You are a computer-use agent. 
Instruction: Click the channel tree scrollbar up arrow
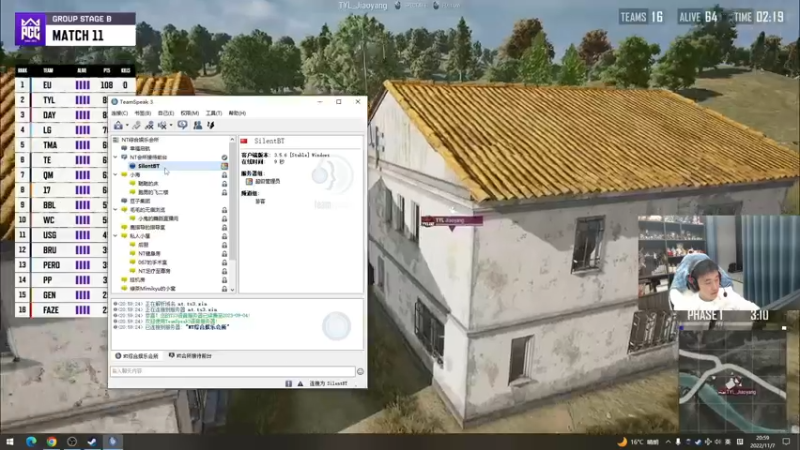tap(232, 139)
